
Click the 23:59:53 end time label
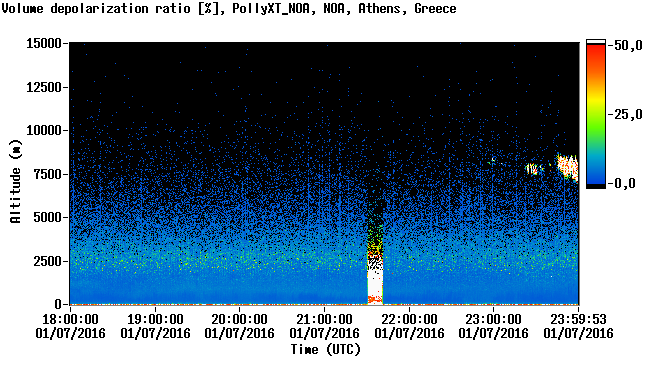(x=578, y=319)
